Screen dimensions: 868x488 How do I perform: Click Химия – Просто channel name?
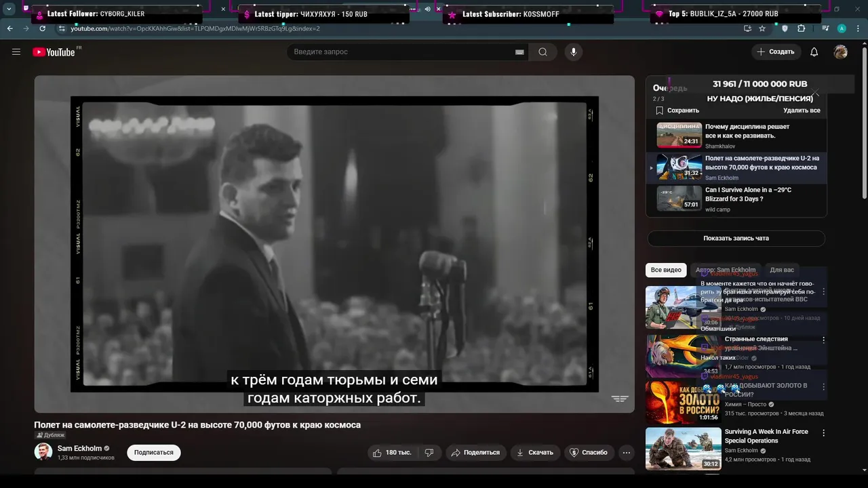tap(746, 405)
